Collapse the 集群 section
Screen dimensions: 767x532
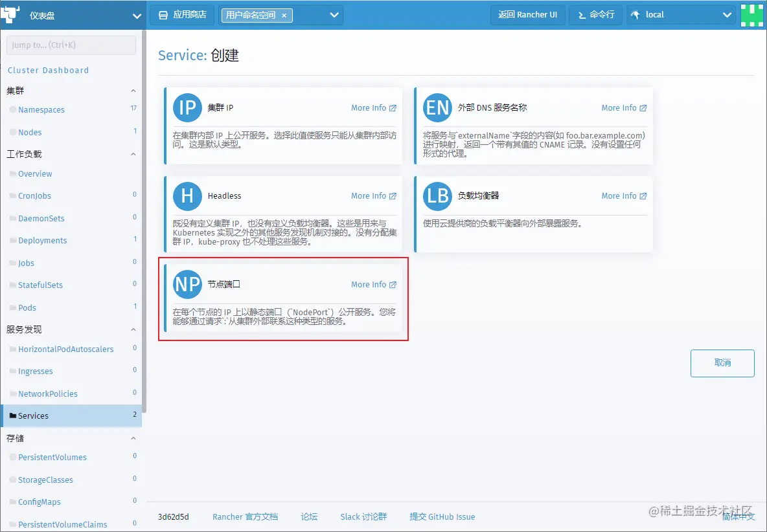pos(133,91)
